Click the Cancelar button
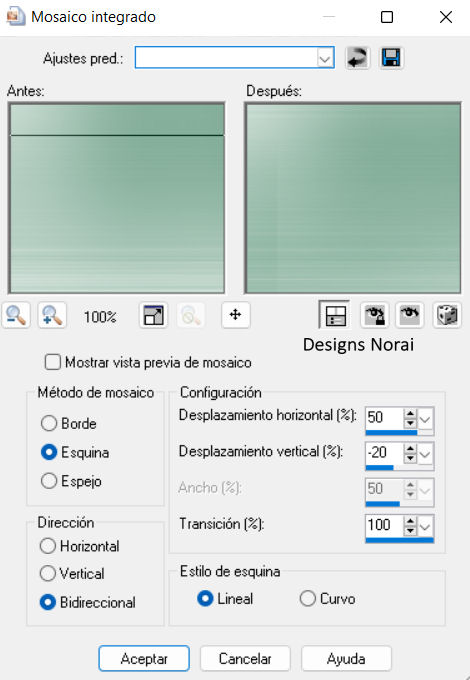Image resolution: width=470 pixels, height=680 pixels. pyautogui.click(x=245, y=658)
